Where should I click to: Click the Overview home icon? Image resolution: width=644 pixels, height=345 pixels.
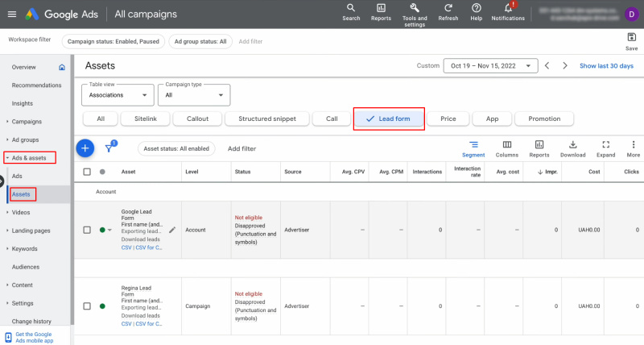pos(62,67)
